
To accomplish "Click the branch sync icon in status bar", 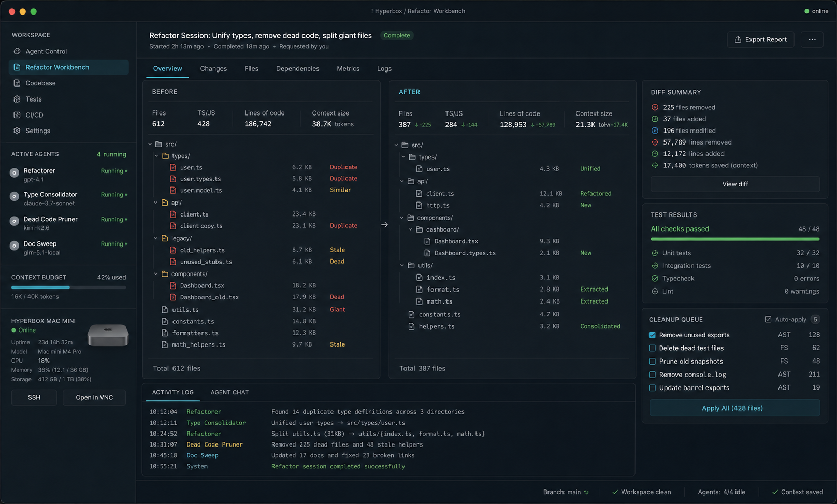I will 586,492.
